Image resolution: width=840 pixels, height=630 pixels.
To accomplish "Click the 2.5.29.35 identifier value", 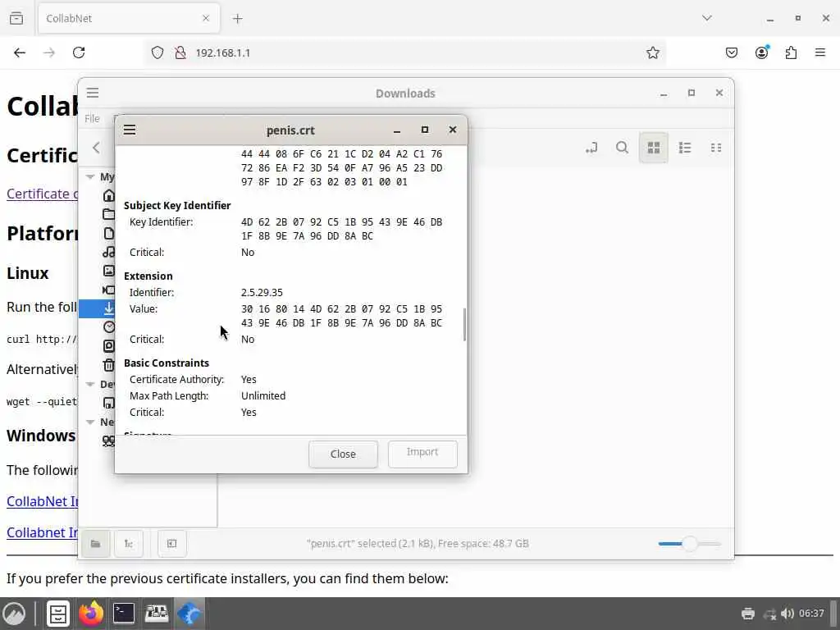I will 262,293.
